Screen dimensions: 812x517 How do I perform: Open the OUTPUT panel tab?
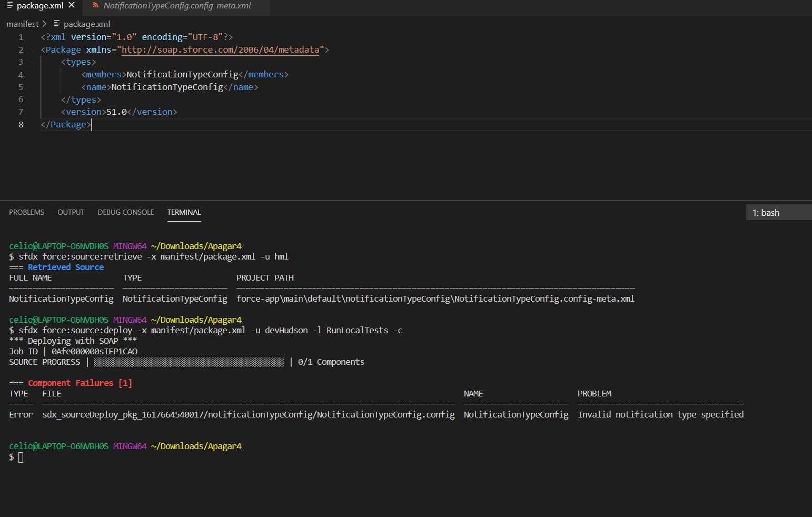[71, 212]
